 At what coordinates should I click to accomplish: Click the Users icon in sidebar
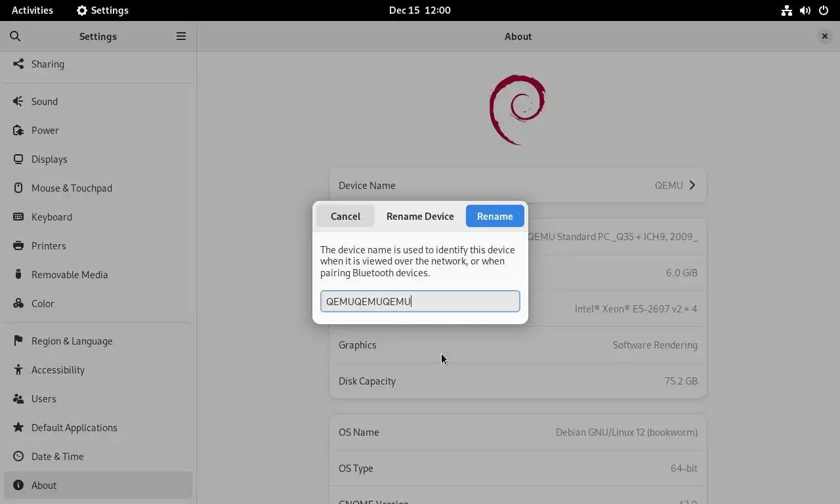point(18,398)
